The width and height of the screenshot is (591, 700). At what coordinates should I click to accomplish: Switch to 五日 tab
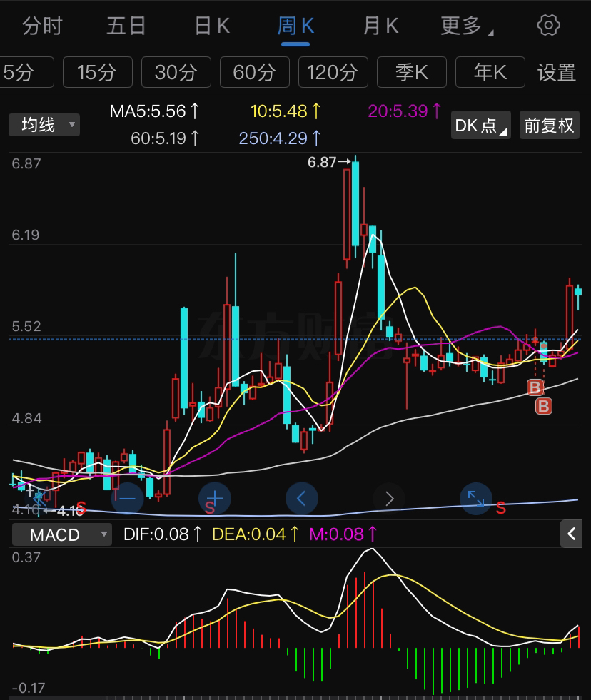pyautogui.click(x=126, y=26)
